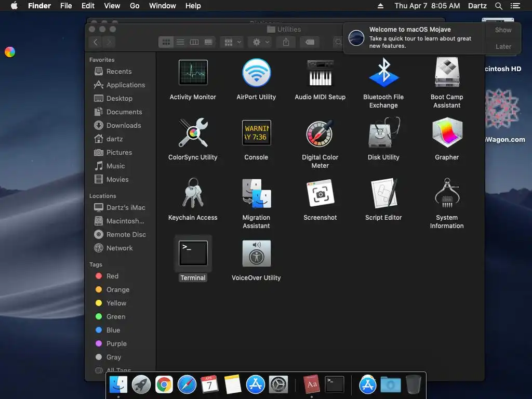Open the Action gear dropdown
Image resolution: width=532 pixels, height=399 pixels.
(x=261, y=42)
